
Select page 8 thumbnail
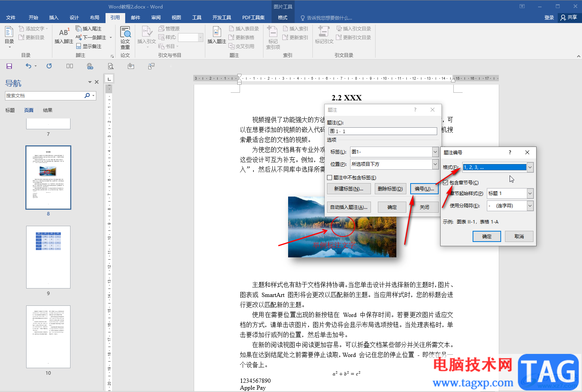coord(48,177)
